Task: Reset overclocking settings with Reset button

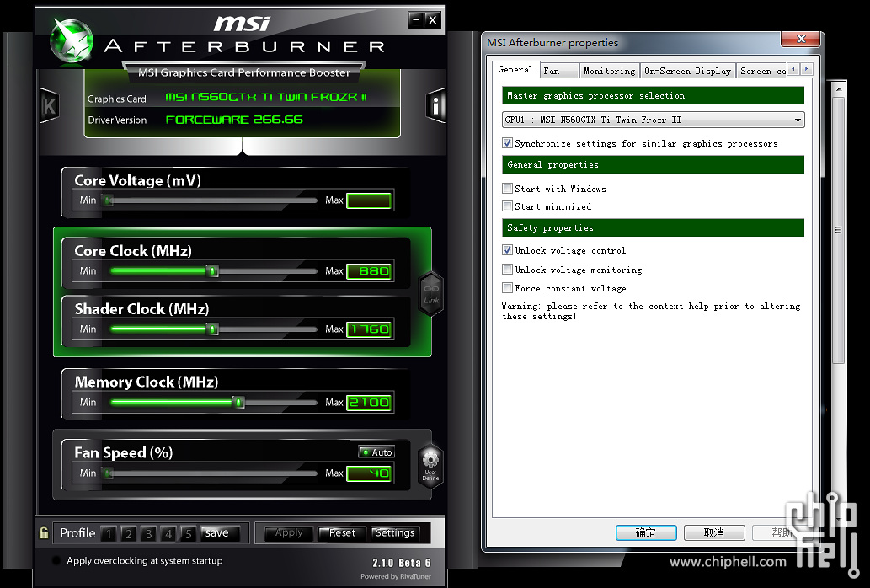Action: pyautogui.click(x=342, y=533)
